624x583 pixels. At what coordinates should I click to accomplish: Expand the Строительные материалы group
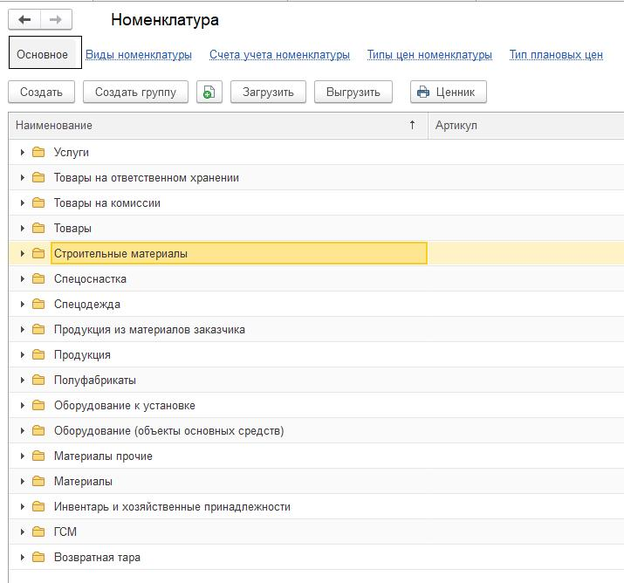[x=22, y=253]
